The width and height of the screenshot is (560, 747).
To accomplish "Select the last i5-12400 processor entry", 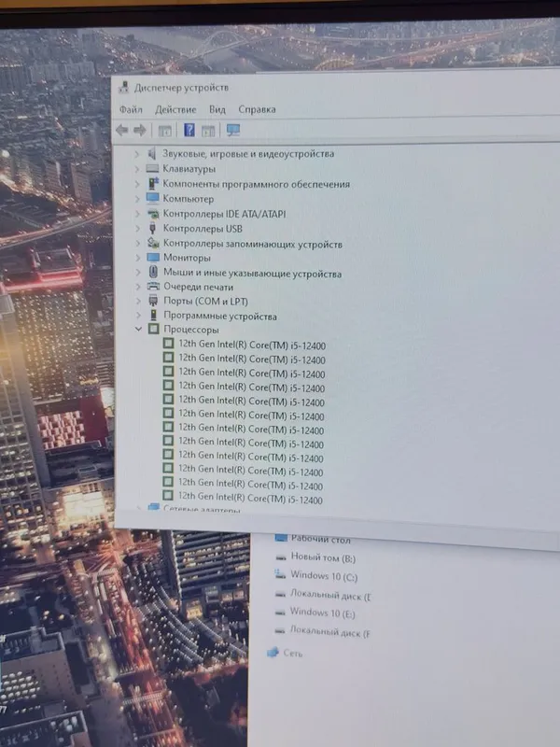I will (x=250, y=498).
